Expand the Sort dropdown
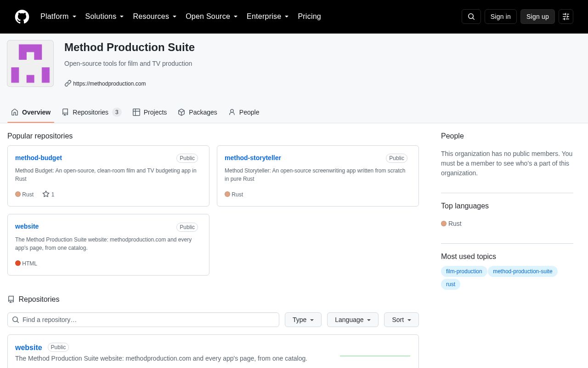Screen dimensions: 588x368 tap(401, 320)
